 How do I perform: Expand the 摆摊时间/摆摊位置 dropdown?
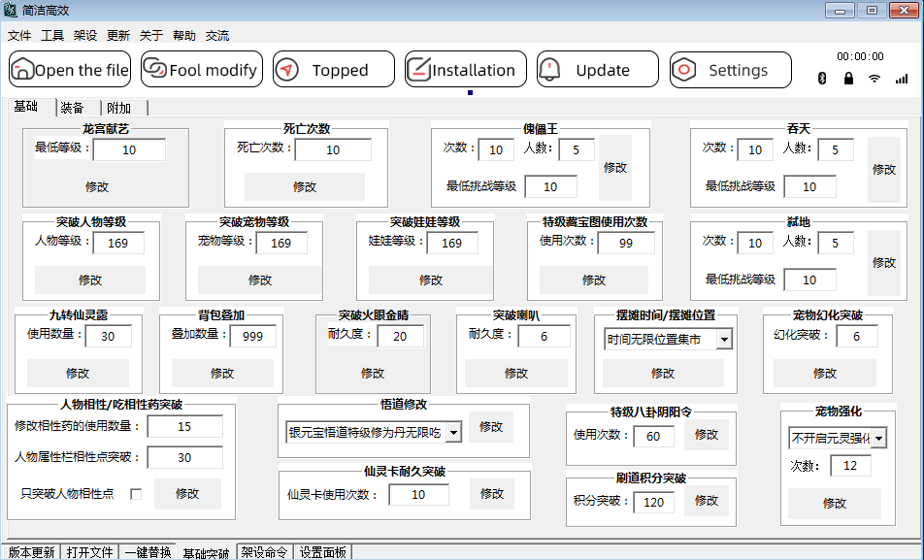tap(723, 340)
